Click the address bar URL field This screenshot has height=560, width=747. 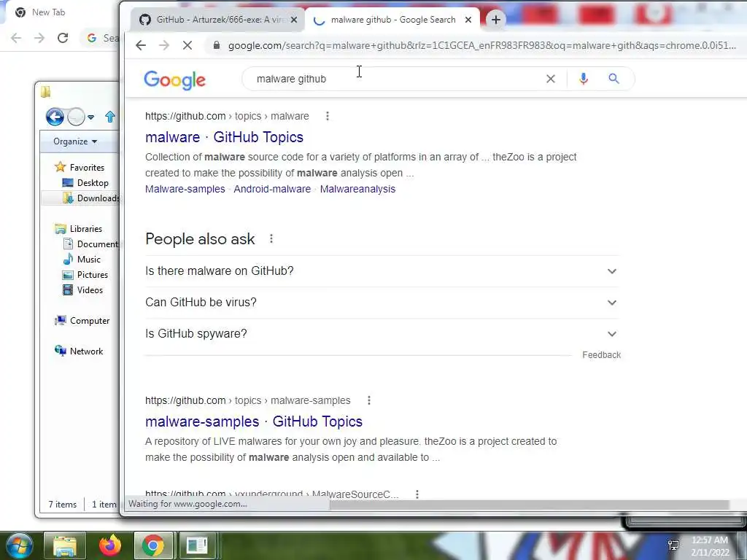tap(481, 45)
